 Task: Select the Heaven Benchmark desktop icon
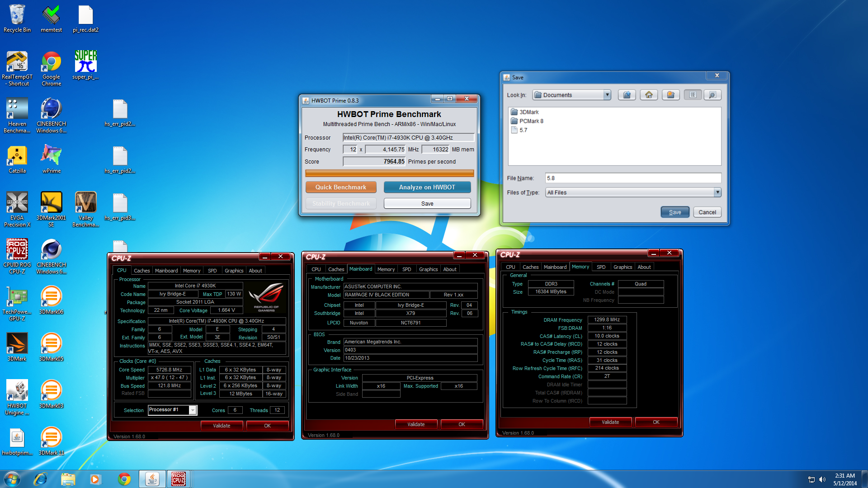point(17,116)
